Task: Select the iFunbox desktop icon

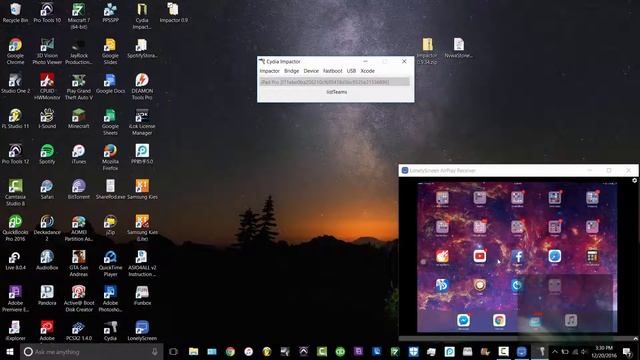Action: [x=142, y=296]
